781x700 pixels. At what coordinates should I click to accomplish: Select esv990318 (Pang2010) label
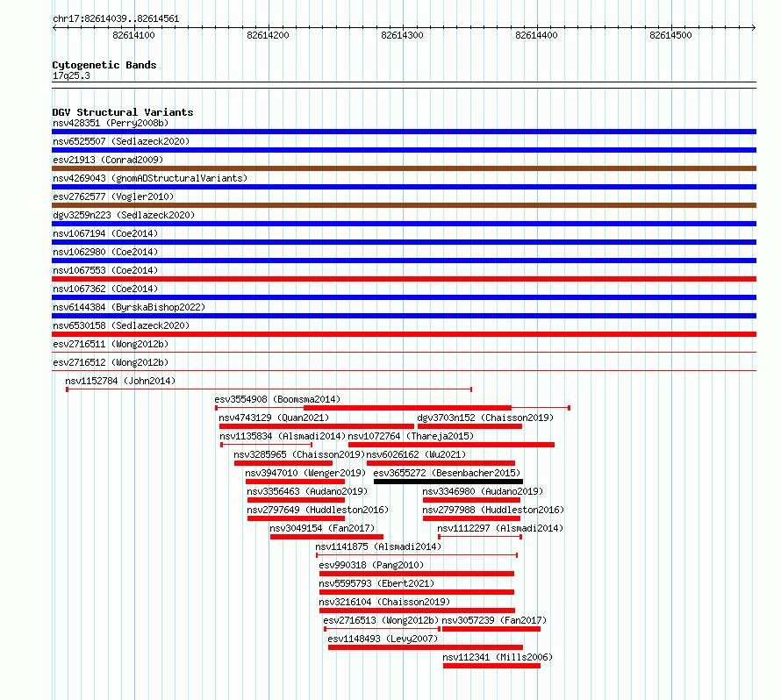pyautogui.click(x=371, y=565)
